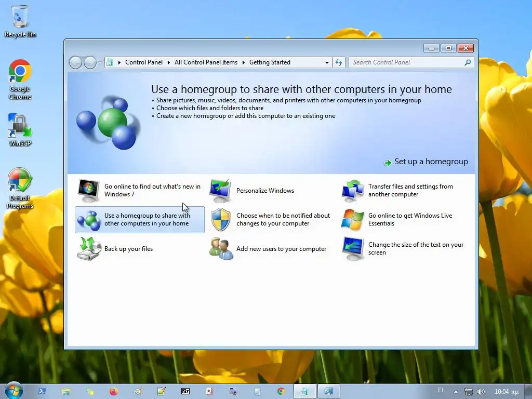Click Back up your files text
The width and height of the screenshot is (532, 399).
129,249
